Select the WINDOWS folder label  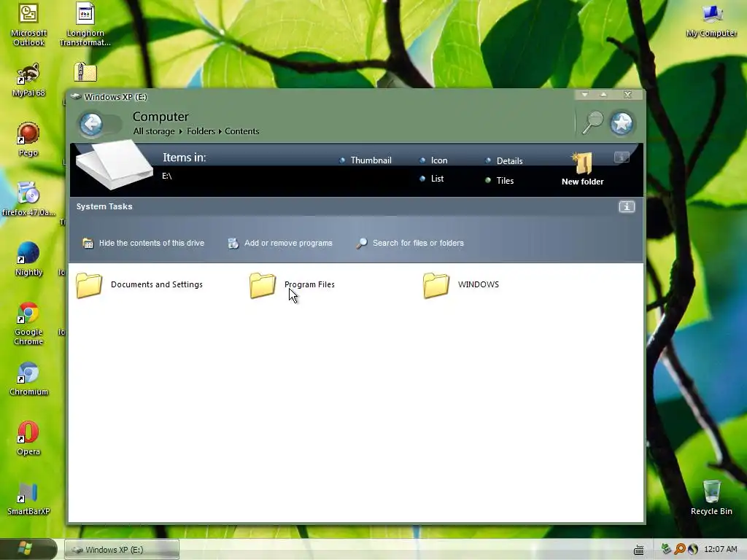[479, 285]
